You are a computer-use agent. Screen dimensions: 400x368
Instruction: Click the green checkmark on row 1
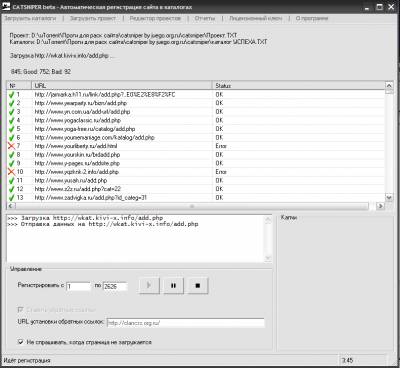[x=12, y=95]
